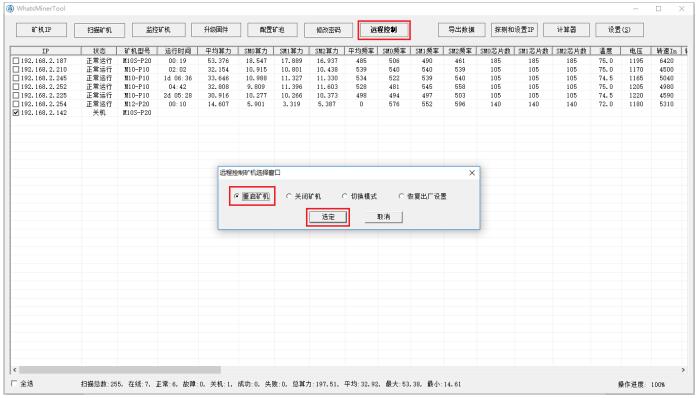Image resolution: width=700 pixels, height=398 pixels.
Task: Confirm the dialog with the 选定 button
Action: pyautogui.click(x=328, y=217)
